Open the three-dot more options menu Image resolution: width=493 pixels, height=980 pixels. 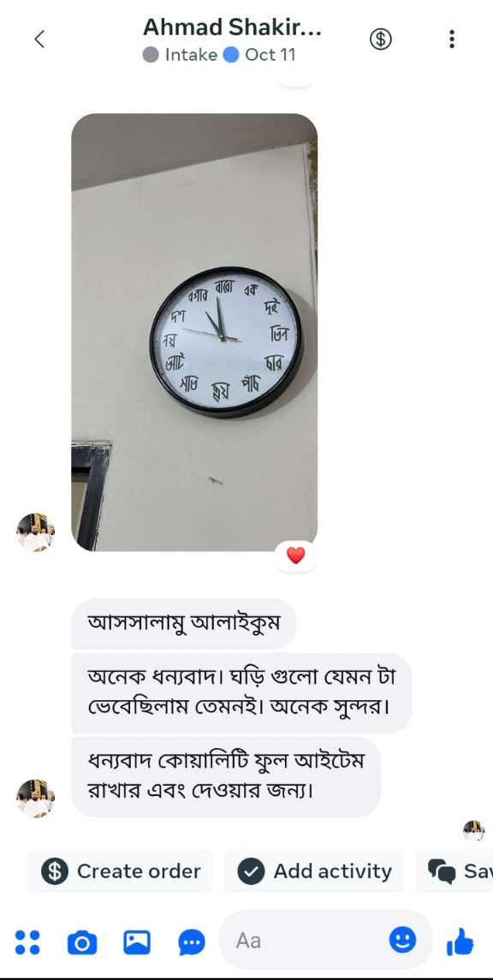pyautogui.click(x=452, y=39)
